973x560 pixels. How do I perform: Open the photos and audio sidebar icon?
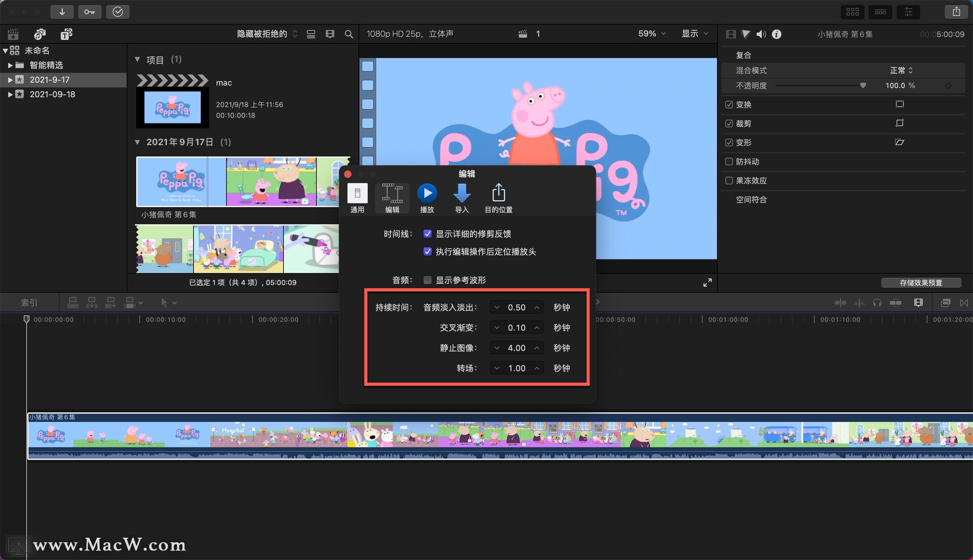(x=40, y=34)
